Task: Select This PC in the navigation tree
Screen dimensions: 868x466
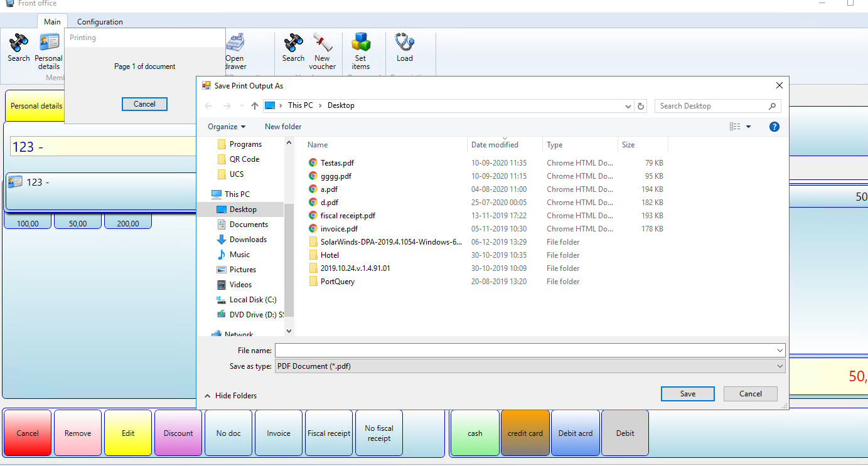Action: click(230, 194)
